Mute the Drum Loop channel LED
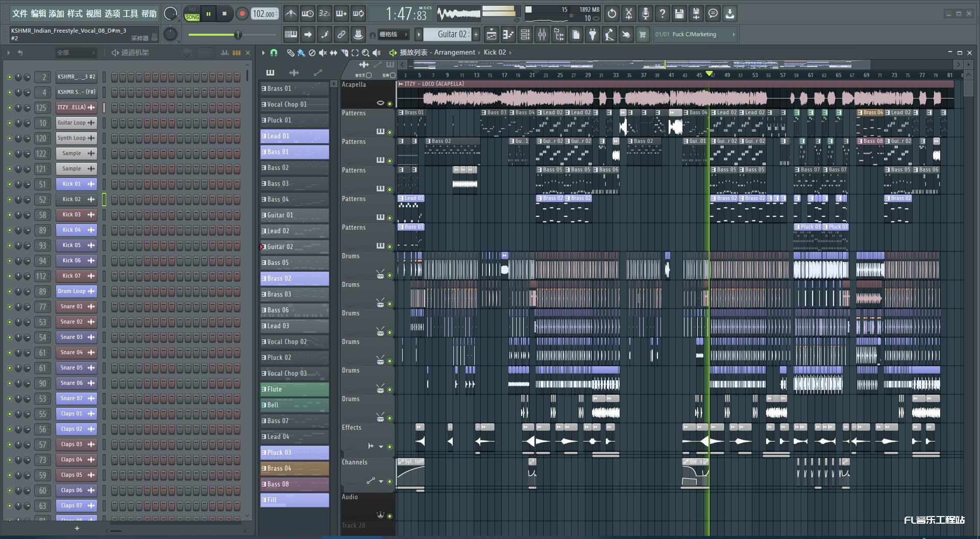 tap(9, 291)
